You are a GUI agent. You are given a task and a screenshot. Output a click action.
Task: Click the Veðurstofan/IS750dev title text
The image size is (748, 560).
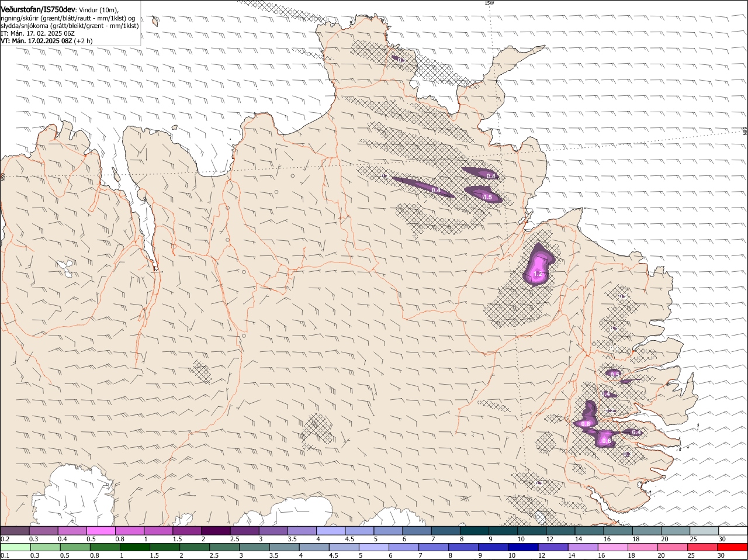tap(38, 9)
